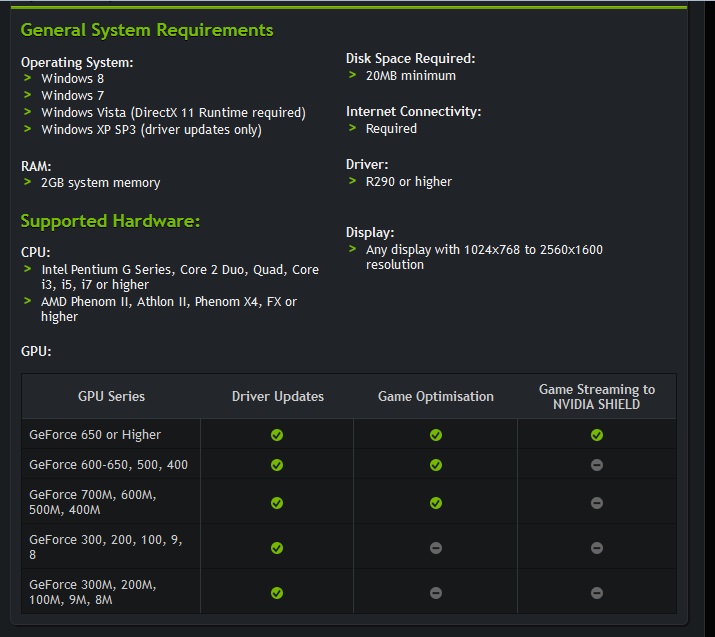Click the SHIELD streaming checkmark for GeForce 650 or Higher
715x637 pixels.
coord(597,435)
